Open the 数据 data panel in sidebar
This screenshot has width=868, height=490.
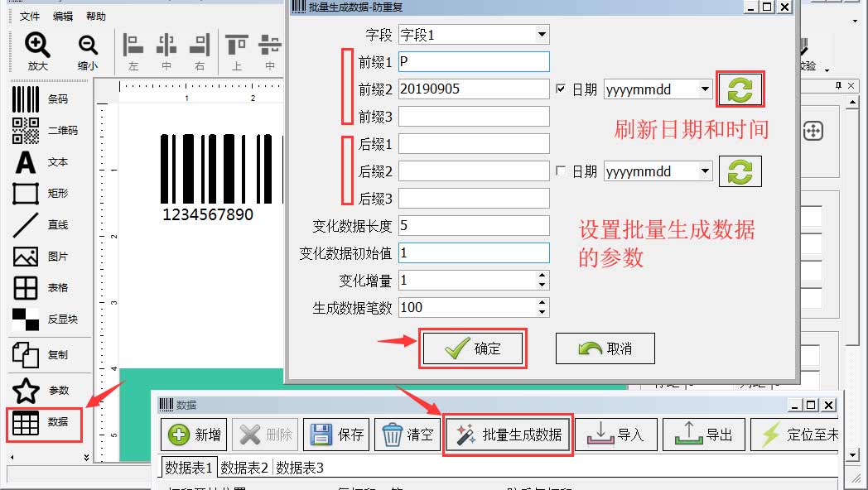[46, 422]
